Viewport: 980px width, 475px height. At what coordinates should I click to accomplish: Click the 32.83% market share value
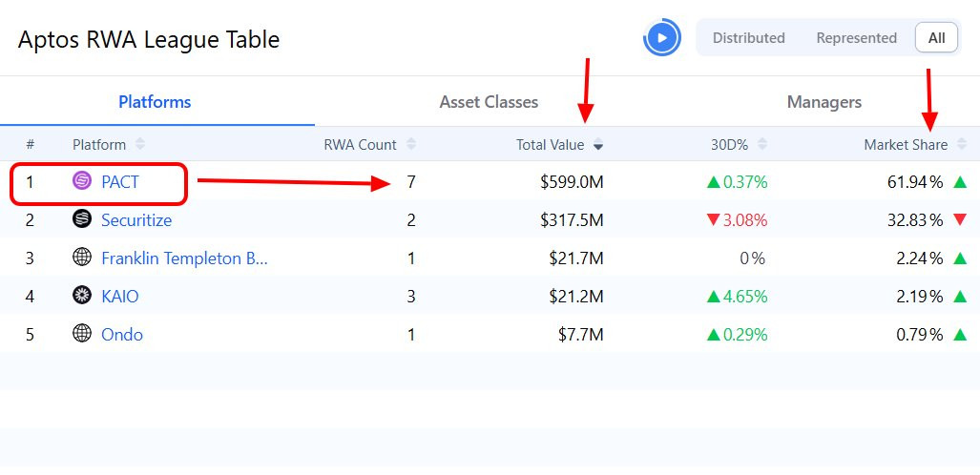tap(915, 220)
